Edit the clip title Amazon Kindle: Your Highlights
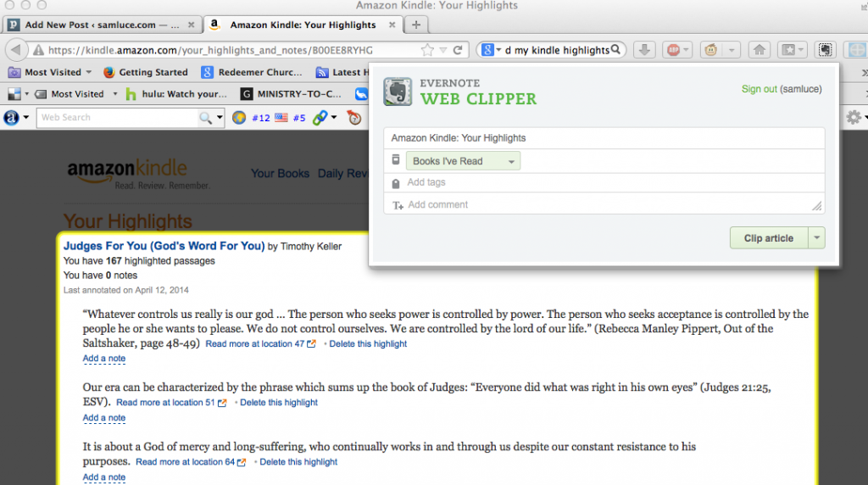868x485 pixels. click(x=604, y=138)
